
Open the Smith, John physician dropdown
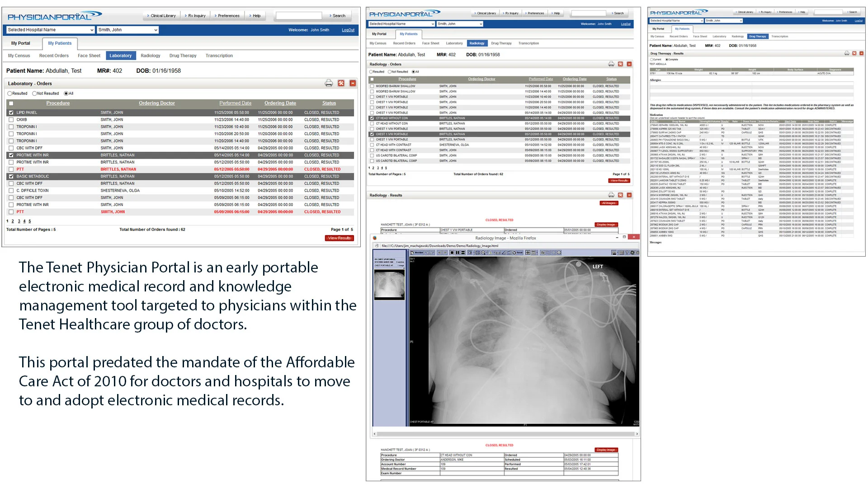128,30
